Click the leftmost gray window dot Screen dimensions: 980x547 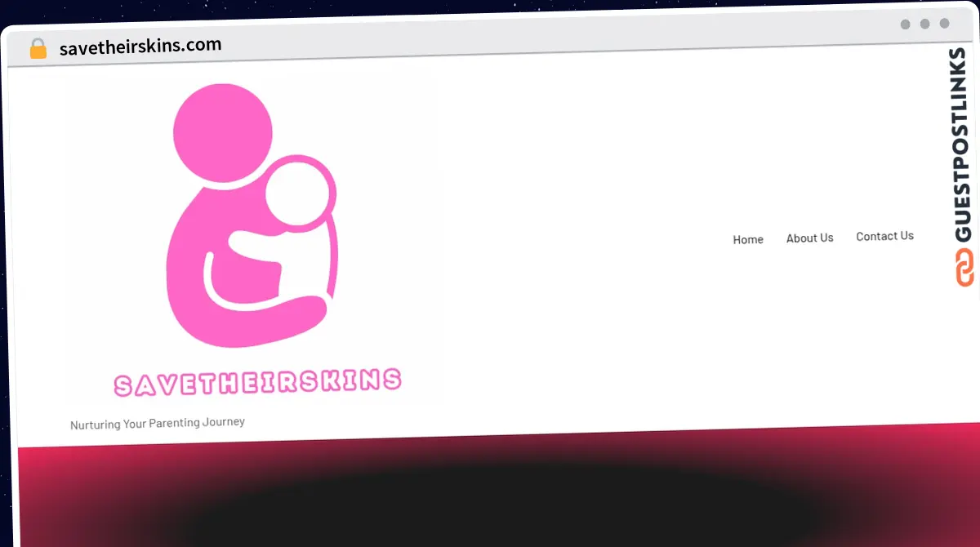tap(905, 24)
